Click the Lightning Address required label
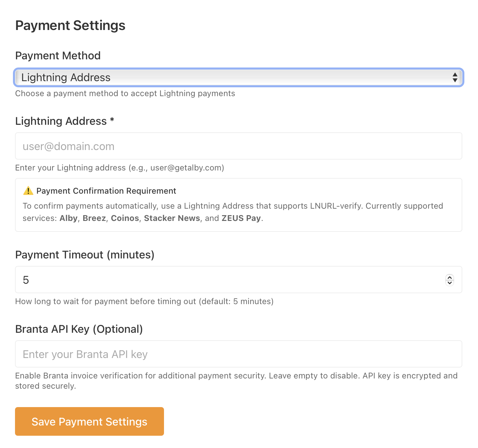This screenshot has width=478, height=448. [64, 121]
